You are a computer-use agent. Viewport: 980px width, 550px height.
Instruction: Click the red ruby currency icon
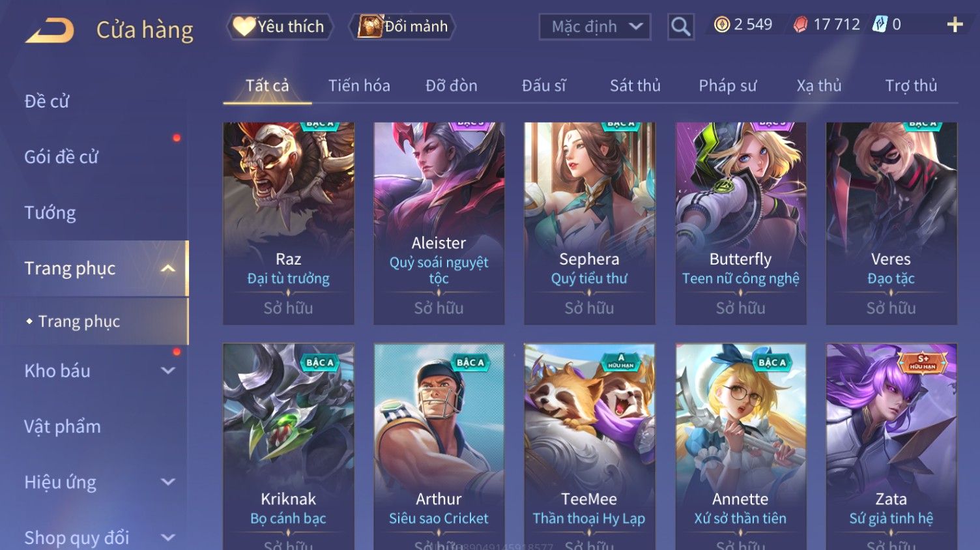[800, 25]
